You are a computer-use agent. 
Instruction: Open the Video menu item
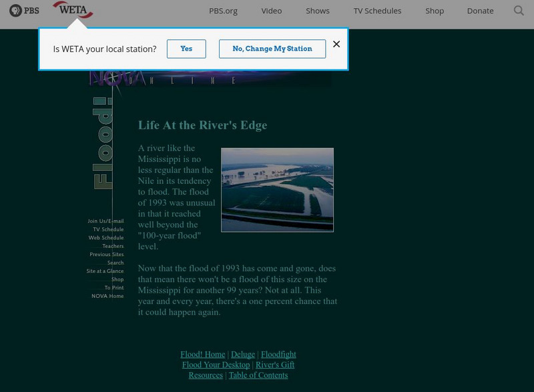coord(272,11)
